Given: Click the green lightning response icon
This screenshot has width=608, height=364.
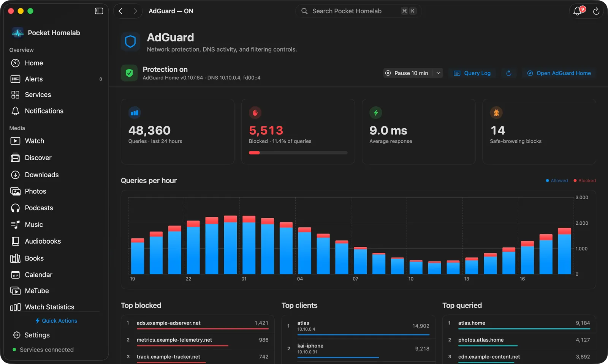Looking at the screenshot, I should [x=376, y=113].
